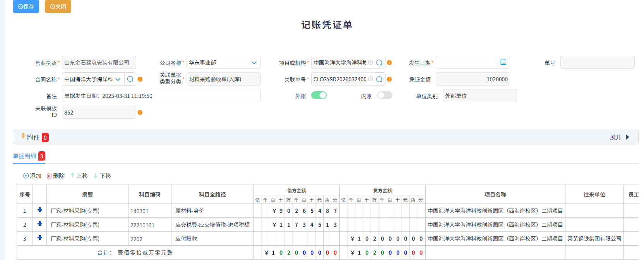The image size is (644, 260).
Task: Click the info icon beside 关联模板ID
Action: [x=140, y=113]
